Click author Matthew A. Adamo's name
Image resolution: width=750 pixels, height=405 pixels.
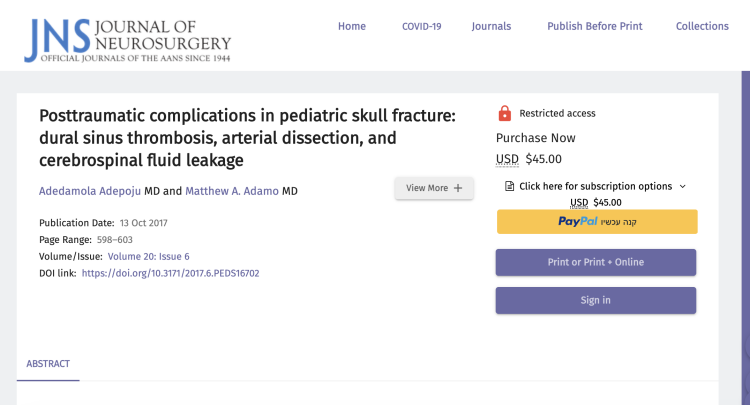click(x=232, y=190)
